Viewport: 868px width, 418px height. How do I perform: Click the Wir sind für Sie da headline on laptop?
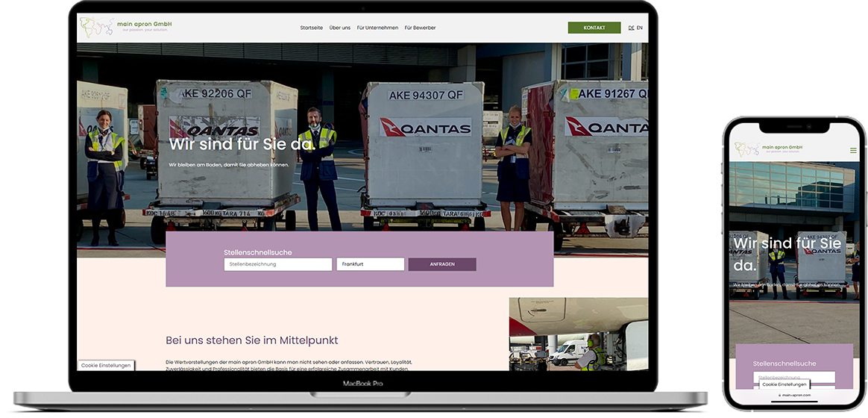[242, 145]
